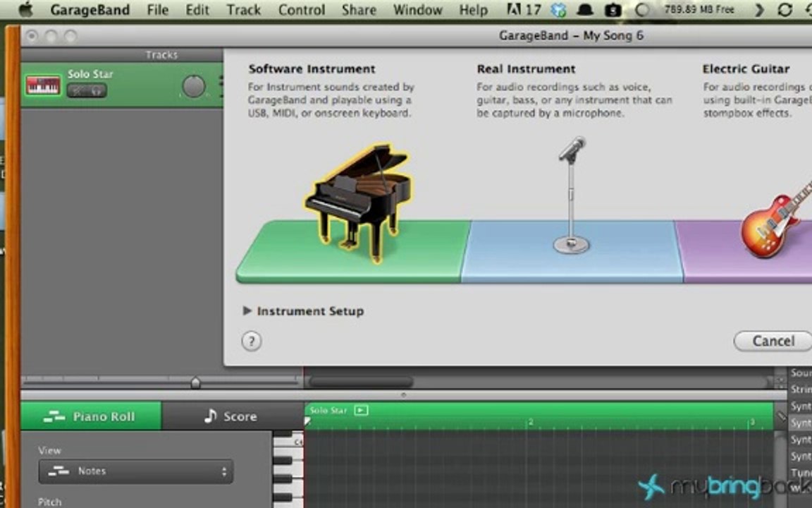This screenshot has height=508, width=812.
Task: Click the Software Instrument heading
Action: 312,69
